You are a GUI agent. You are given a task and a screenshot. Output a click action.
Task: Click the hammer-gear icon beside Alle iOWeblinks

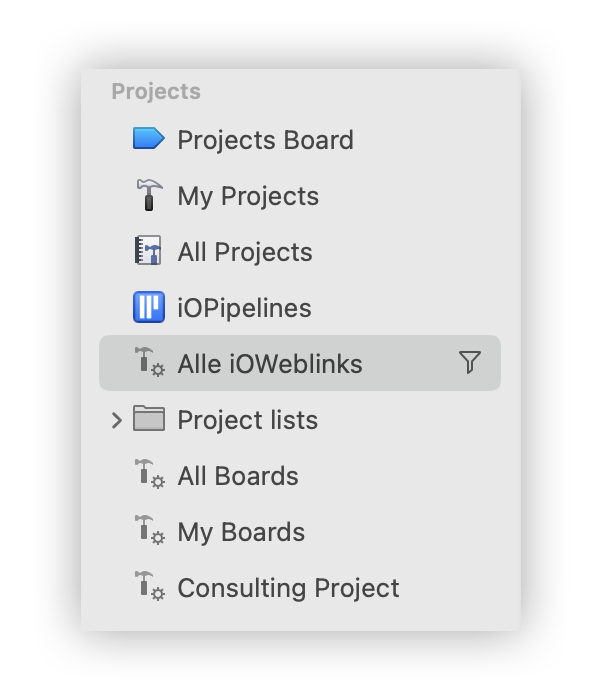coord(150,362)
